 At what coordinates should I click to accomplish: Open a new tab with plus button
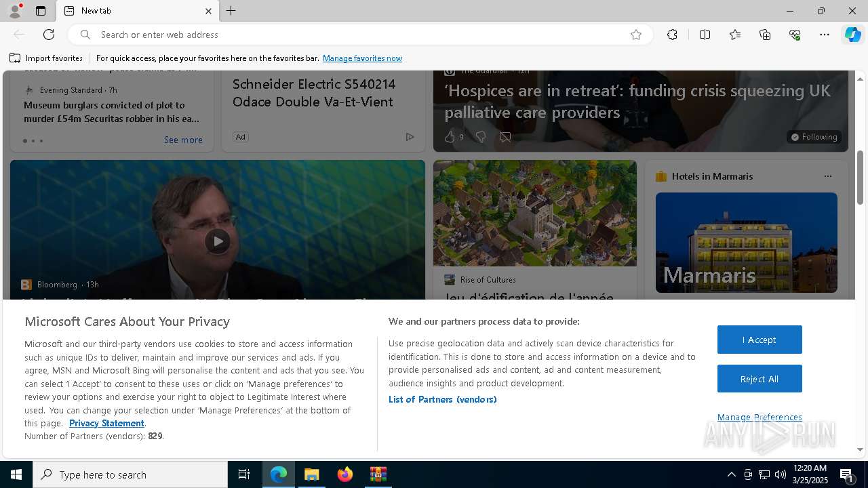coord(231,11)
